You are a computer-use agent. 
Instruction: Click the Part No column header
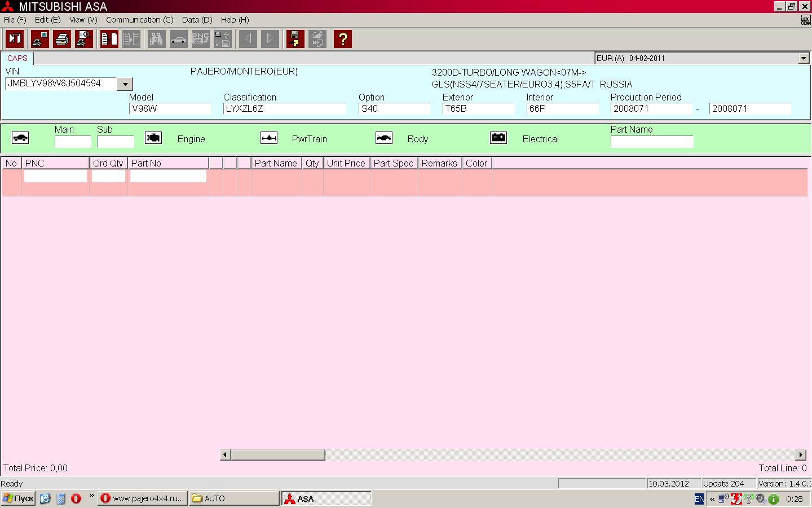[x=168, y=163]
